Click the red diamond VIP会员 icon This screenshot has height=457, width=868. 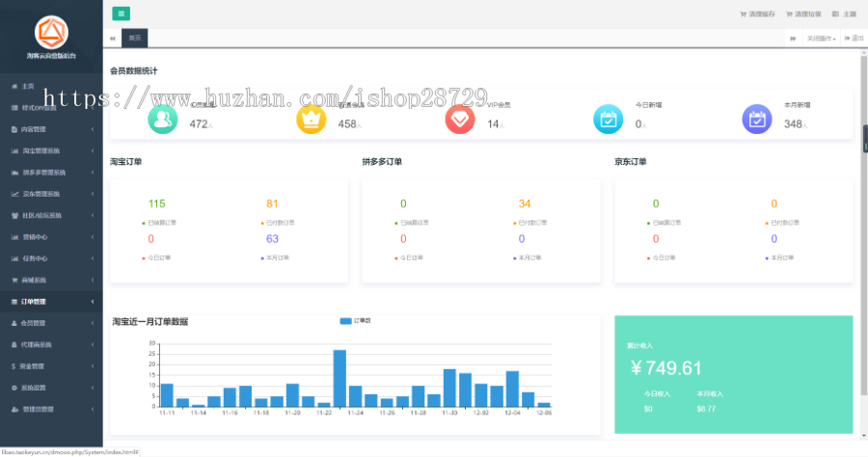click(x=460, y=119)
